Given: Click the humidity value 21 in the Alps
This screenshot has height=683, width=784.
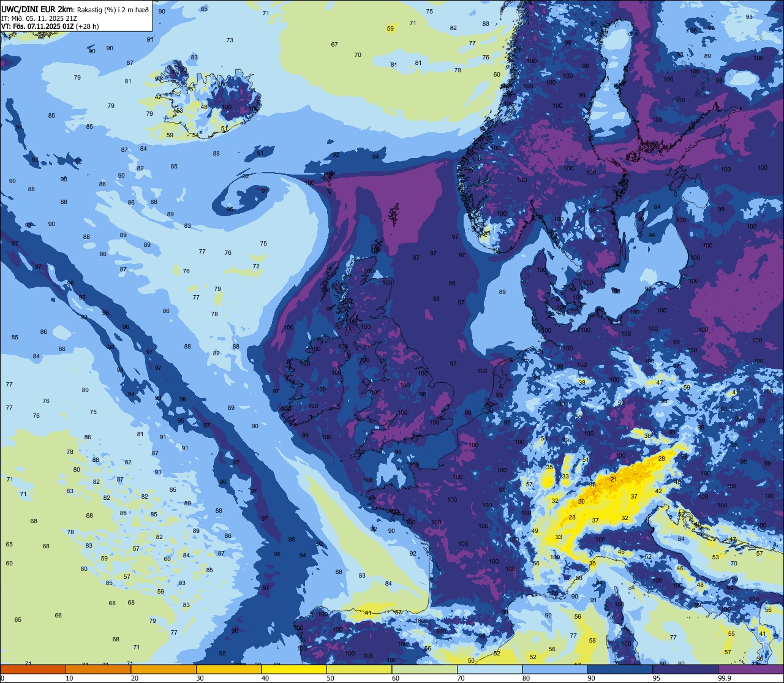Looking at the screenshot, I should (x=614, y=479).
